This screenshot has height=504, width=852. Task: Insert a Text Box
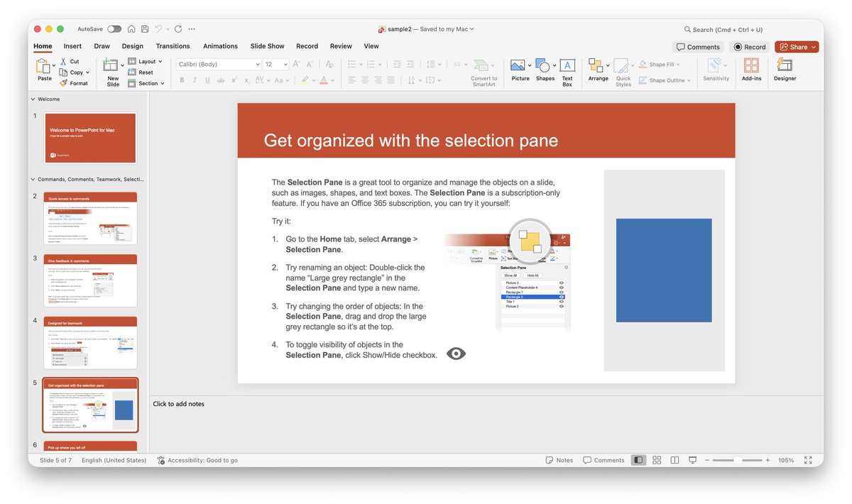[567, 71]
